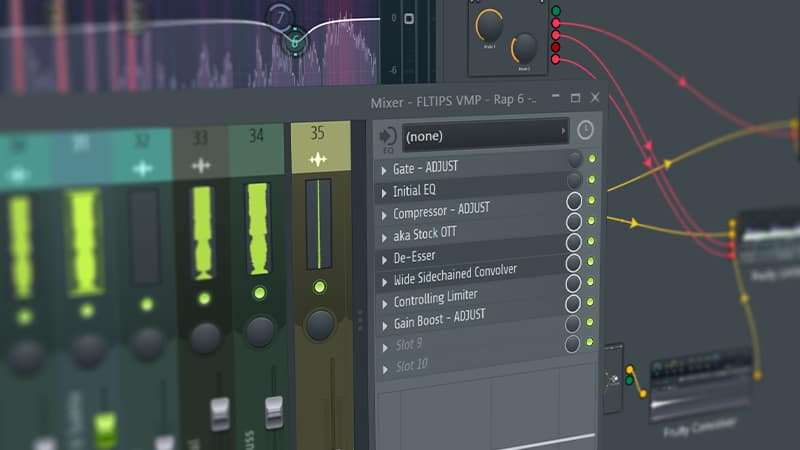800x450 pixels.
Task: Toggle the Initial EQ effect on/off LED
Action: pyautogui.click(x=592, y=180)
